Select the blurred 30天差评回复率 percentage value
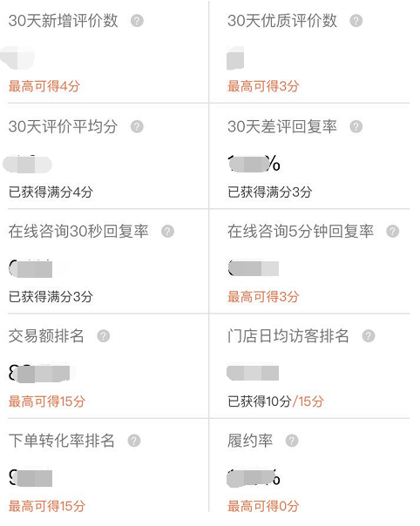This screenshot has height=526, width=420. tap(254, 164)
